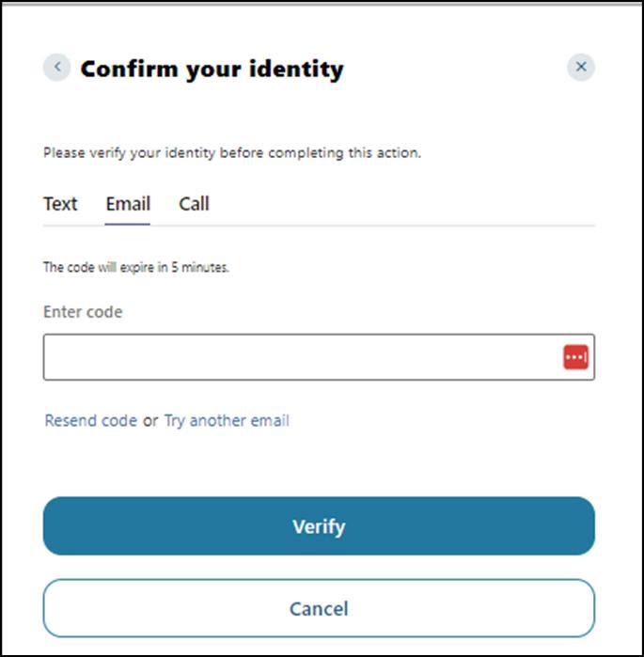The width and height of the screenshot is (644, 657).
Task: Click the Please verify your identity instruction
Action: (232, 152)
